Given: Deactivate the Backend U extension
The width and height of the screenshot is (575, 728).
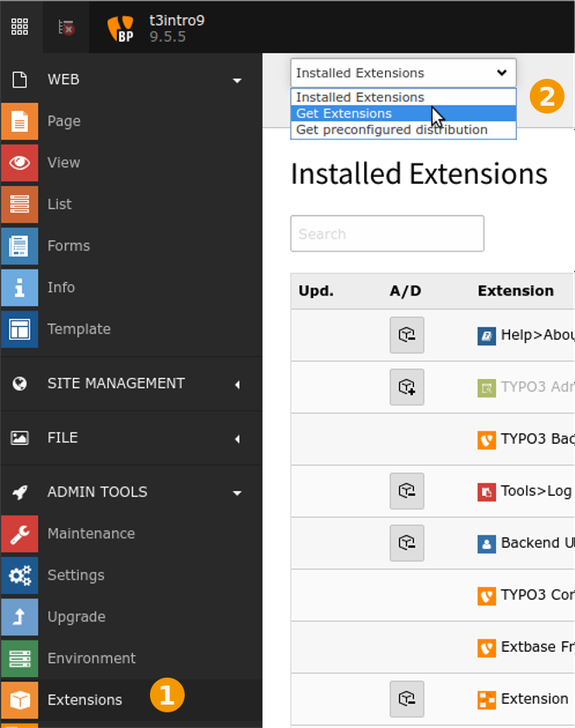Looking at the screenshot, I should point(407,543).
